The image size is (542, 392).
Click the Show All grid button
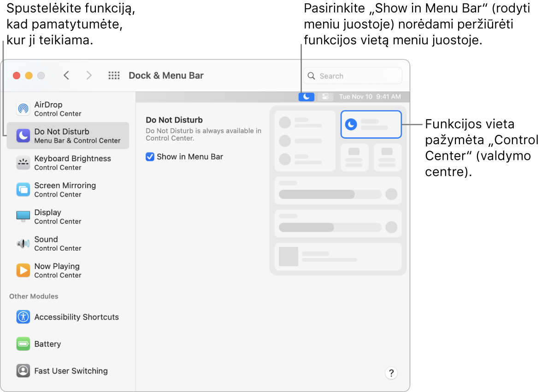click(114, 75)
